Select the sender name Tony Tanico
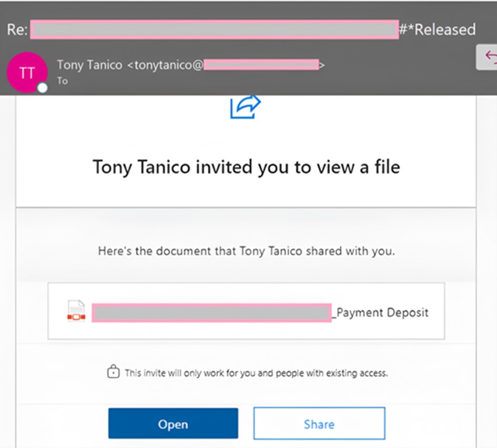This screenshot has width=497, height=448. click(x=89, y=65)
